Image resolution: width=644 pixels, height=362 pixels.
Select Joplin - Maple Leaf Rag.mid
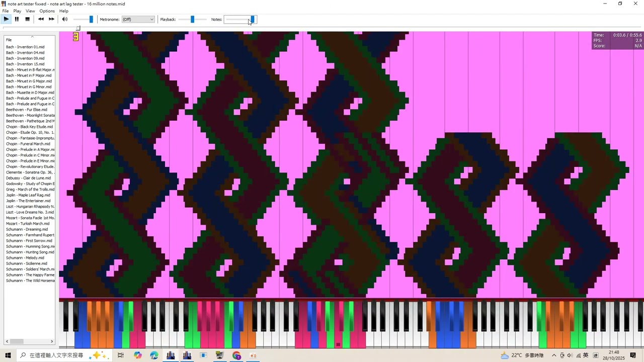pyautogui.click(x=28, y=195)
